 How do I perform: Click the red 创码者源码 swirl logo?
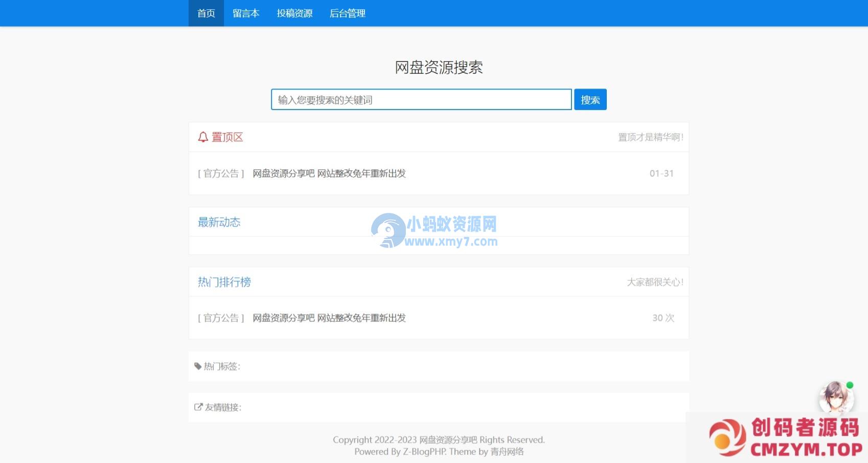(727, 437)
